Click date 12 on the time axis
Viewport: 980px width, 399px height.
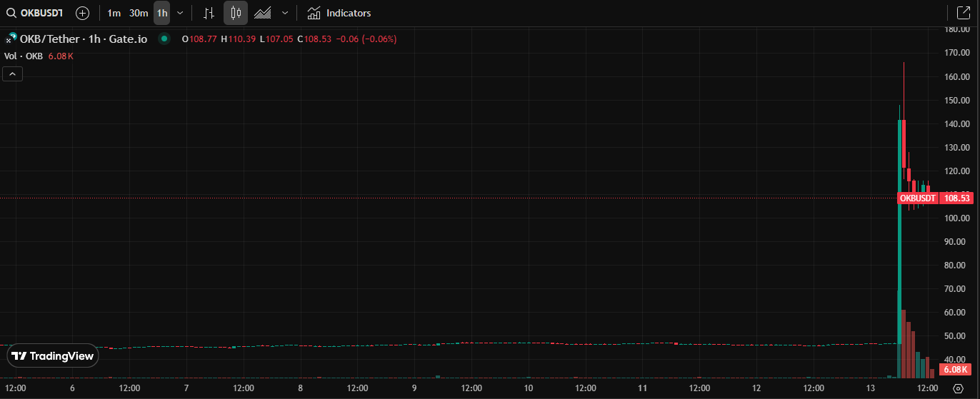(x=756, y=388)
